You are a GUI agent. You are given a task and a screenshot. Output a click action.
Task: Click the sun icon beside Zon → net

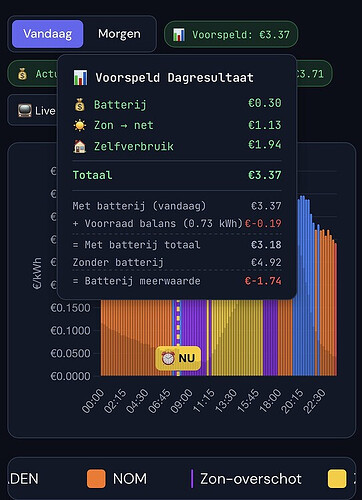80,125
